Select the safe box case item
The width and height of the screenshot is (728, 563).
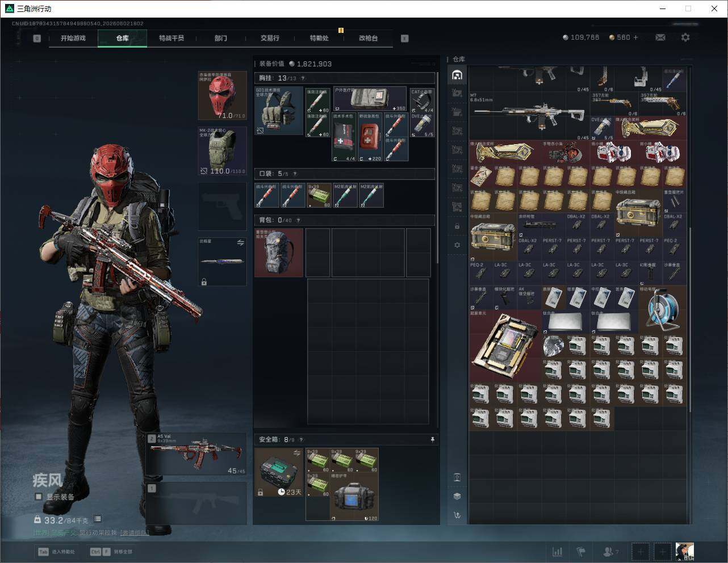(279, 472)
